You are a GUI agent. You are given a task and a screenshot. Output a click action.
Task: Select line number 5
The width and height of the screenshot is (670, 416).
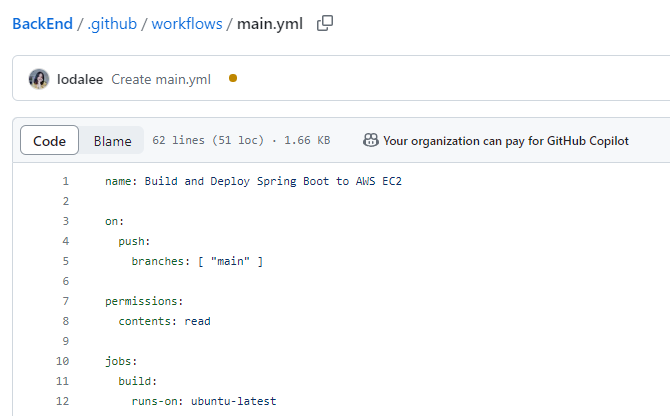click(65, 261)
